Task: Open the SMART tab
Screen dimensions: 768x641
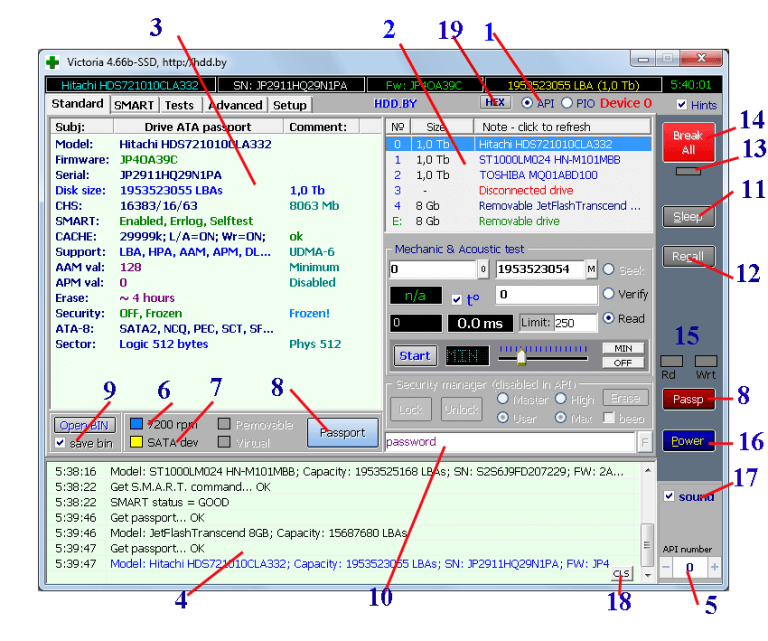Action: click(133, 104)
